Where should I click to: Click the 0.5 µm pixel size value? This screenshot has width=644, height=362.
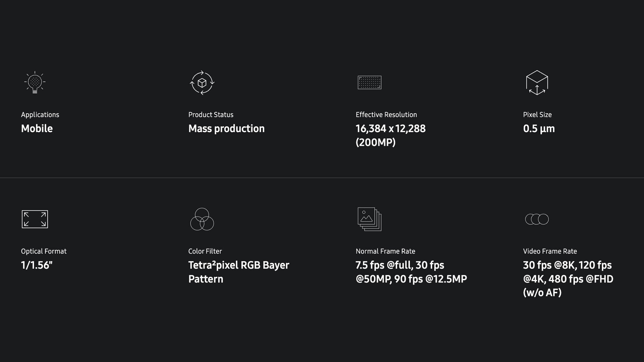539,128
